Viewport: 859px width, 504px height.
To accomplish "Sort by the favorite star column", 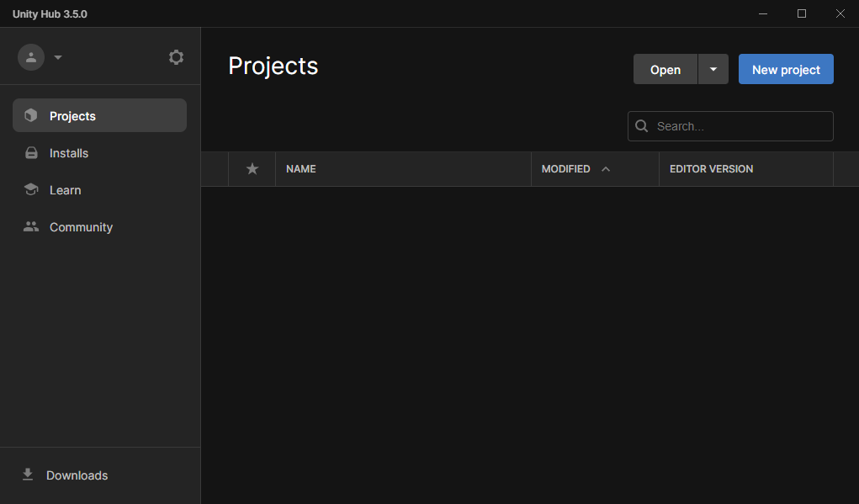I will [252, 169].
